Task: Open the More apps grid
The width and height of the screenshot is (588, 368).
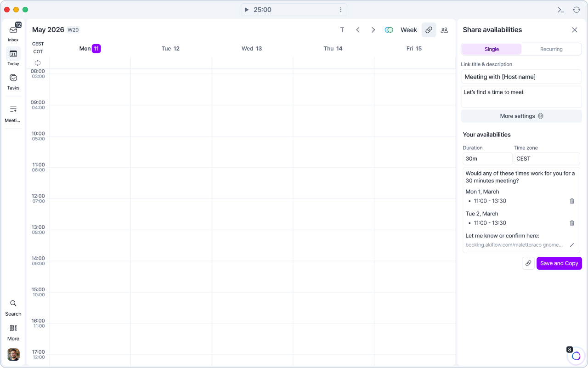Action: tap(13, 332)
